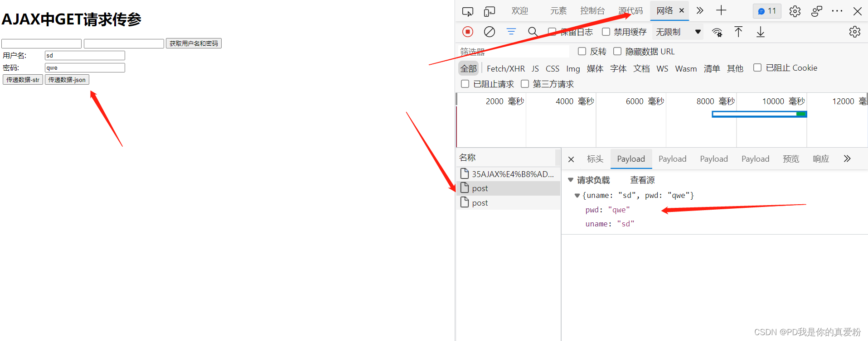The image size is (868, 341).
Task: Open network search with magnifier icon
Action: (533, 32)
